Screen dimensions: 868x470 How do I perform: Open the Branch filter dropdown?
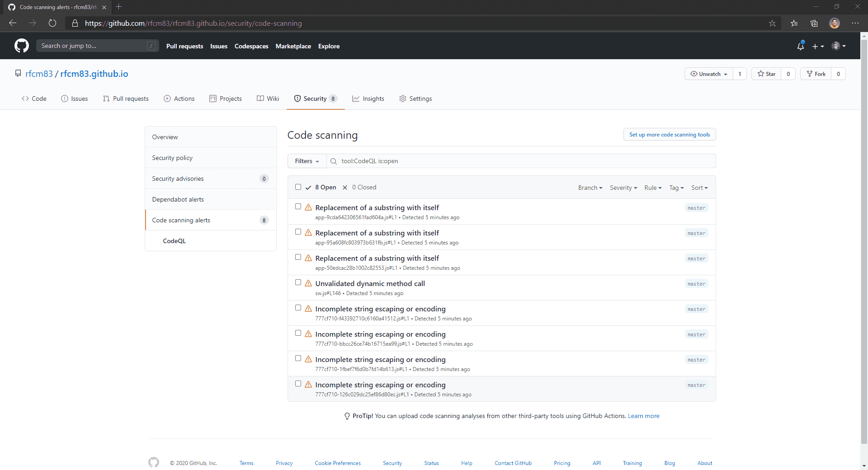click(590, 188)
